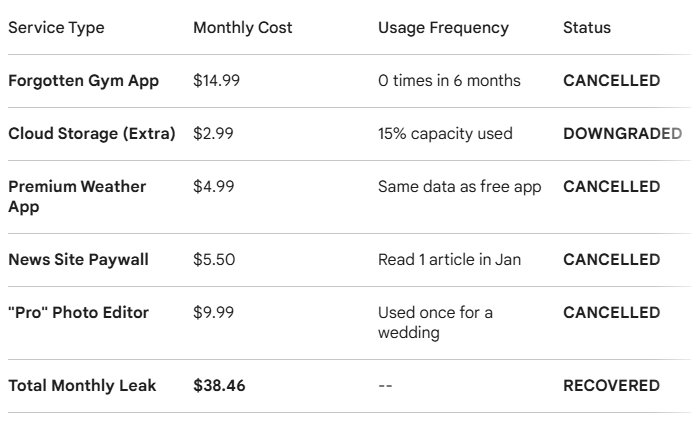Click the Status column header
Screen dimensions: 691x428
pos(587,28)
